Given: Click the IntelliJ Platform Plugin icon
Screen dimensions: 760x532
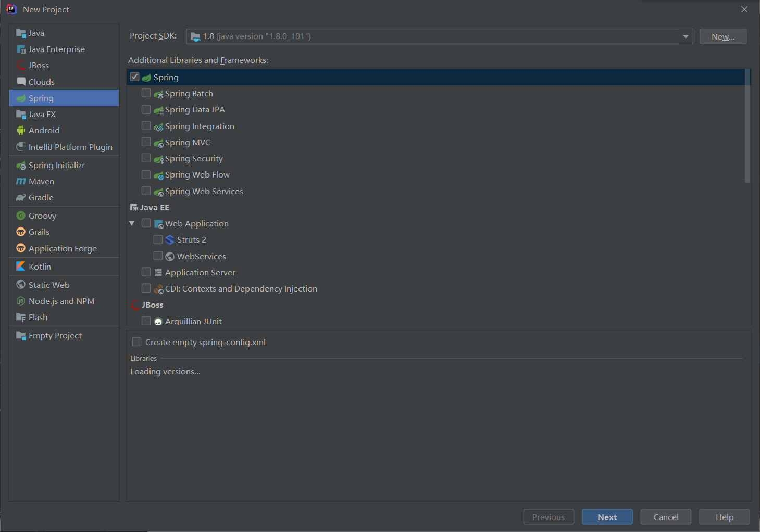Looking at the screenshot, I should 21,147.
